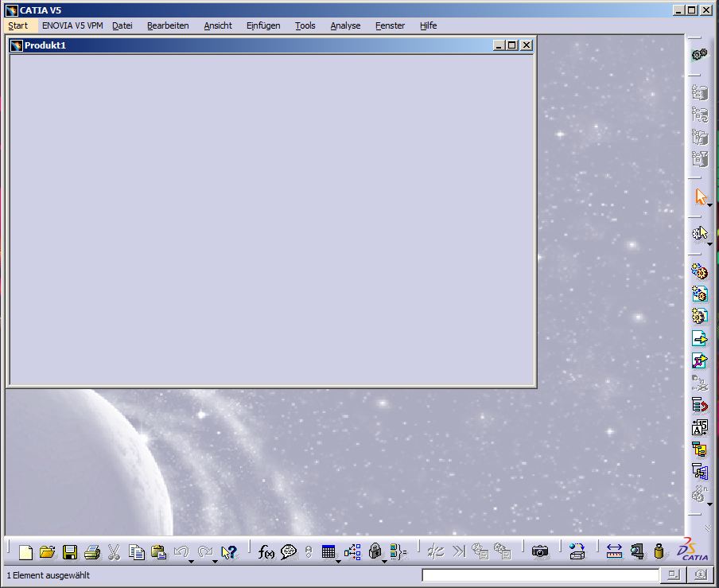Viewport: 719px width, 588px height.
Task: Insert a new component with gear icon
Action: tap(699, 271)
